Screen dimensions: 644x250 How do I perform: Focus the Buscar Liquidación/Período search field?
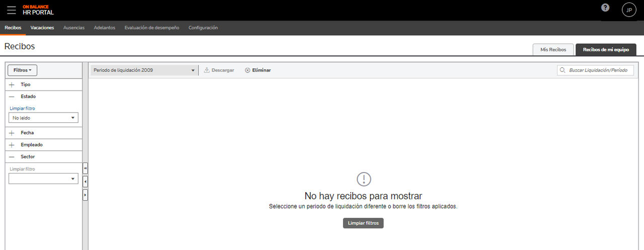tap(595, 70)
